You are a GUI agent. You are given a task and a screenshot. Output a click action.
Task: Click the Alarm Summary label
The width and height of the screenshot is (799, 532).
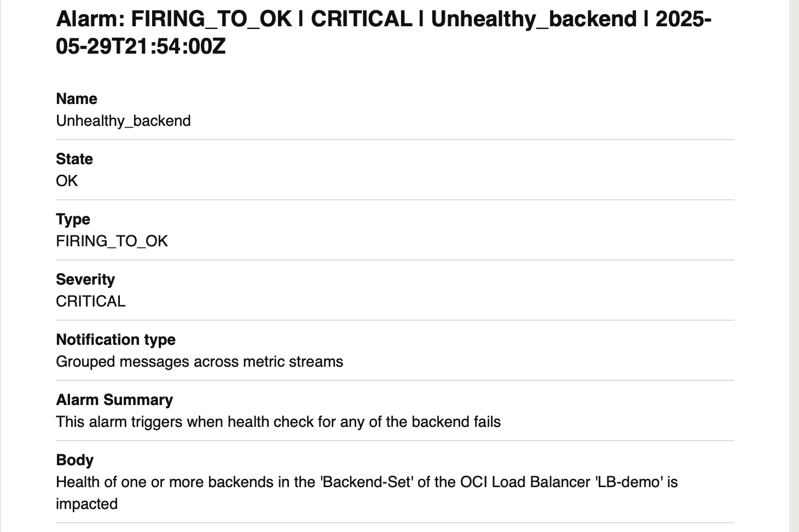point(114,400)
